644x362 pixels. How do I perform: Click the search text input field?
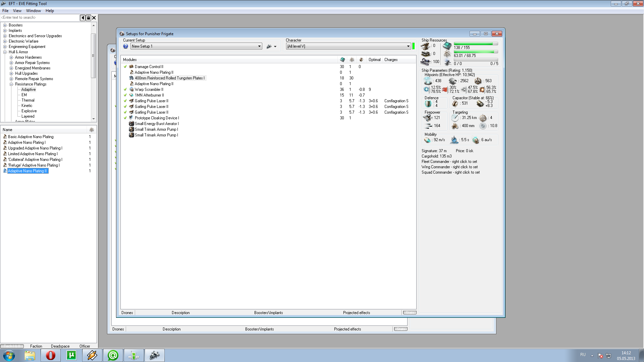pos(40,18)
